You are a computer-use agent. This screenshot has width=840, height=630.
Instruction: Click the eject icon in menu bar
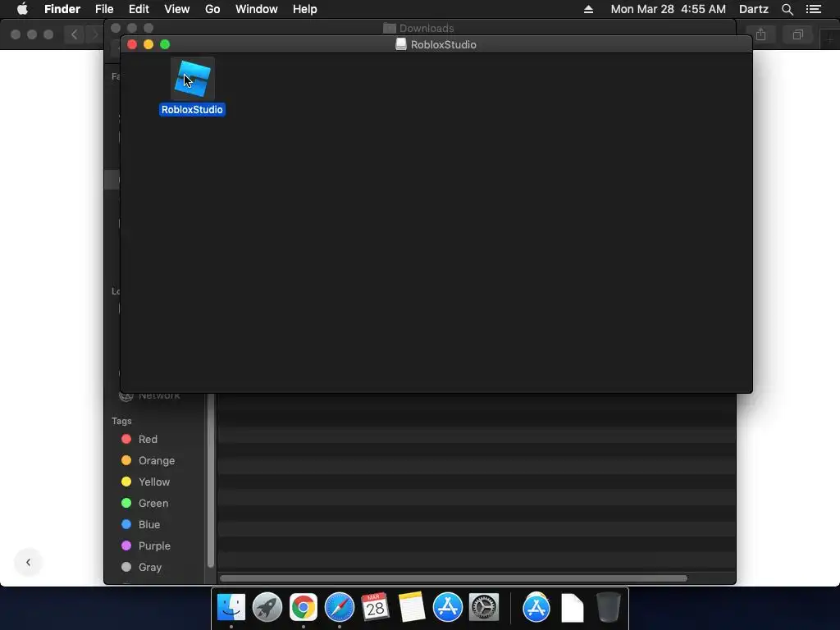(x=588, y=9)
